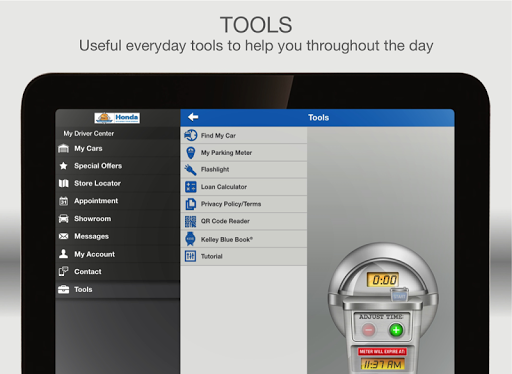The height and width of the screenshot is (374, 512).
Task: Tap the Tutorial icon
Action: pos(190,256)
